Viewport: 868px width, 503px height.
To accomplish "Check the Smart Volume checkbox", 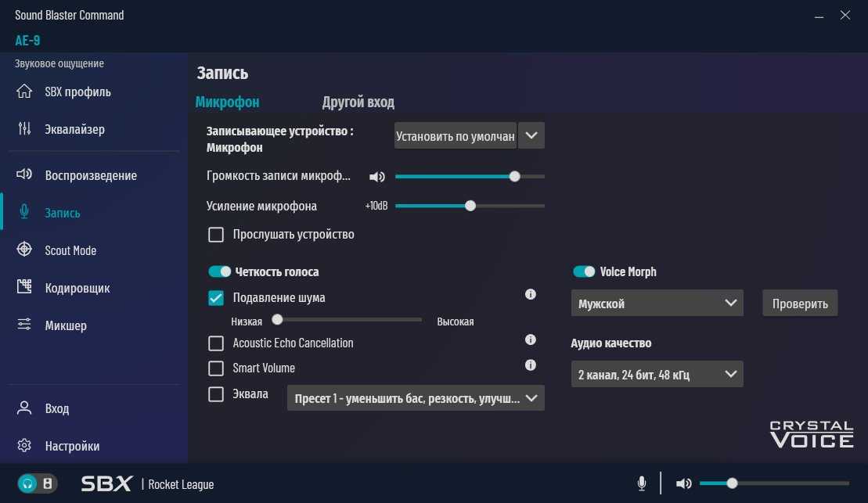I will [x=216, y=368].
